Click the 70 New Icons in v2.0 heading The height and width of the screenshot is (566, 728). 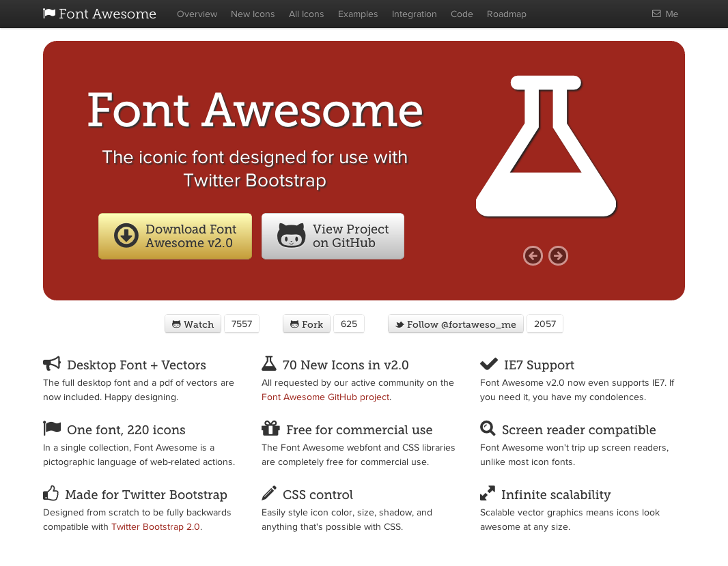click(346, 365)
